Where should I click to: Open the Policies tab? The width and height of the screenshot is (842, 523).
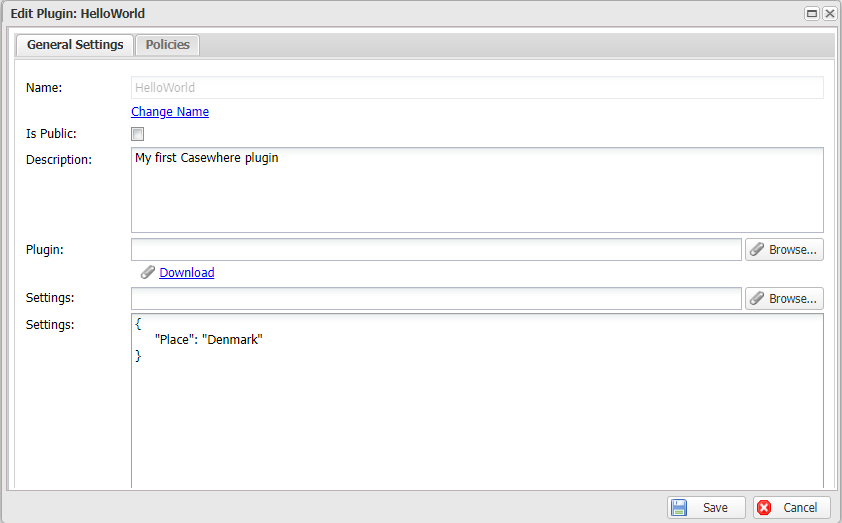click(x=168, y=45)
